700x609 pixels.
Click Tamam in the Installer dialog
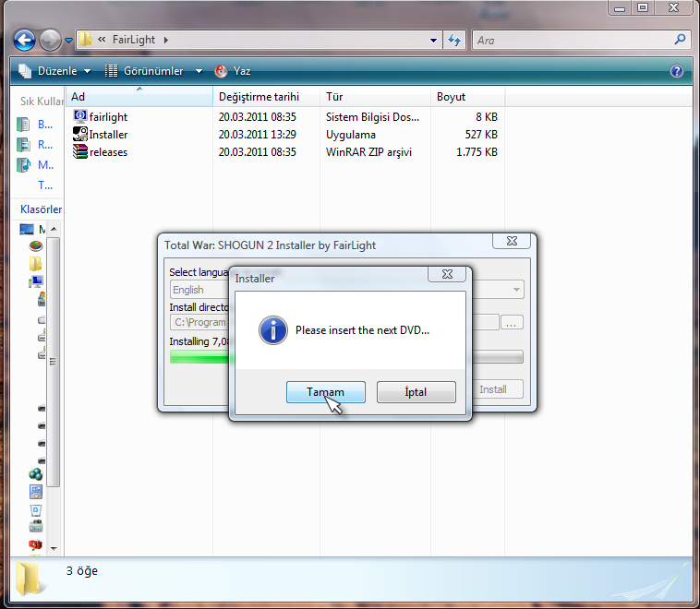325,392
